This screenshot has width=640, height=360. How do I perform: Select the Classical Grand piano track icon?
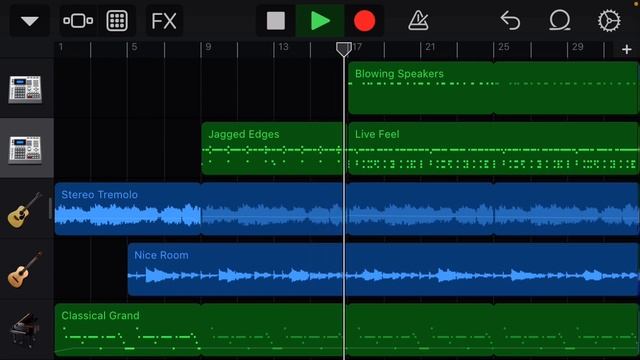click(24, 330)
